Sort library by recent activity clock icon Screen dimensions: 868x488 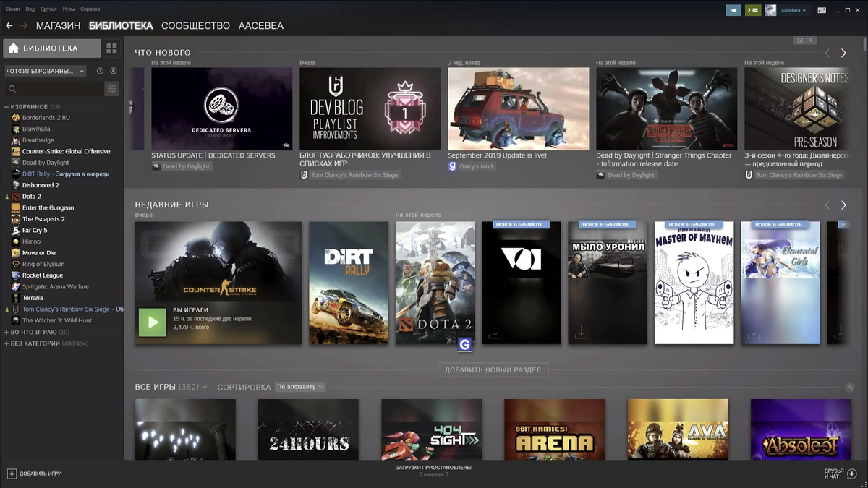[101, 71]
